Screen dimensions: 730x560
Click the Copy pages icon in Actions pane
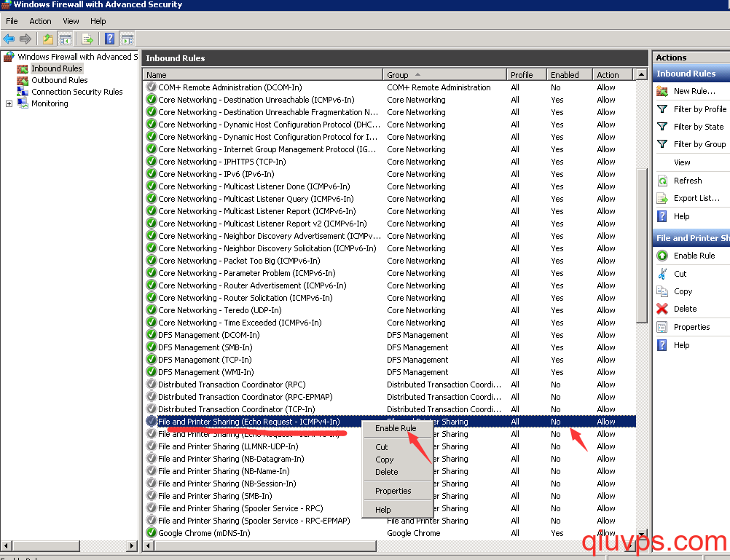662,291
